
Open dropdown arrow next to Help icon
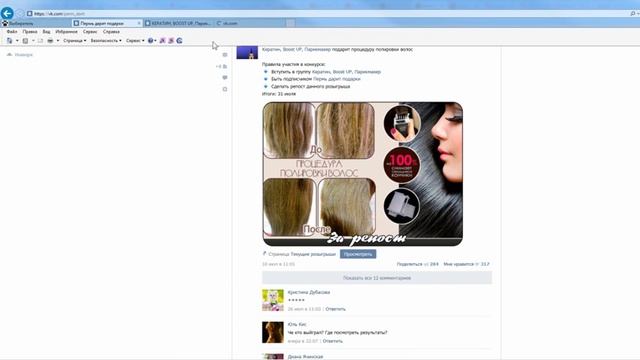pos(156,40)
